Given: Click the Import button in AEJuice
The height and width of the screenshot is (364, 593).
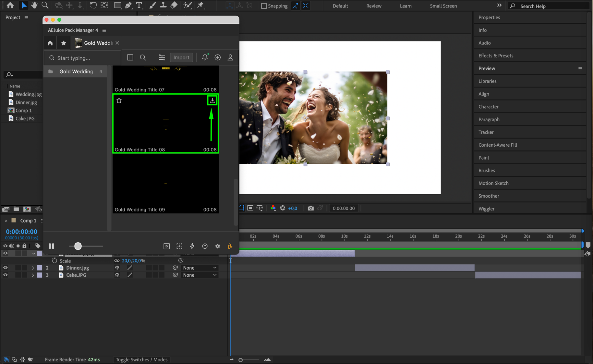Looking at the screenshot, I should point(181,58).
